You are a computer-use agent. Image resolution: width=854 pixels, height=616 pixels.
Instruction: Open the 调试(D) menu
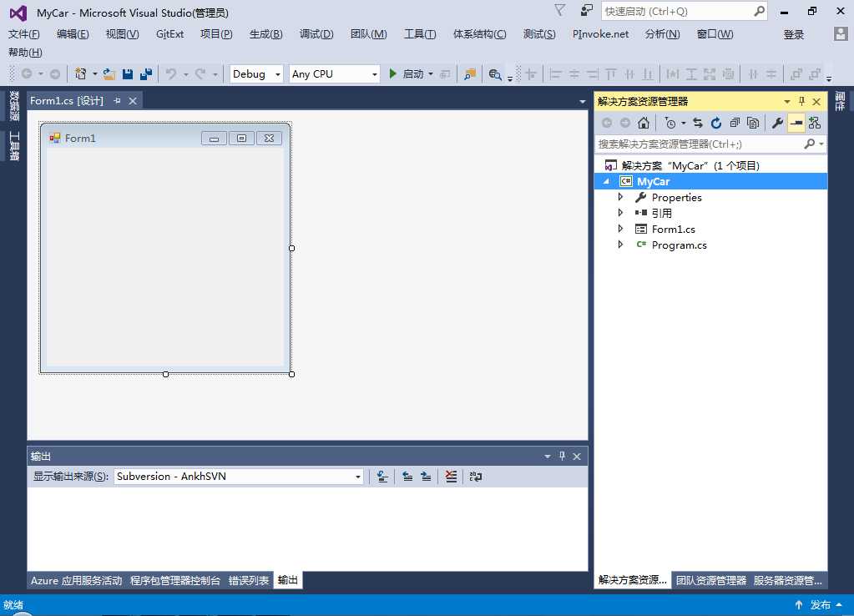[316, 34]
